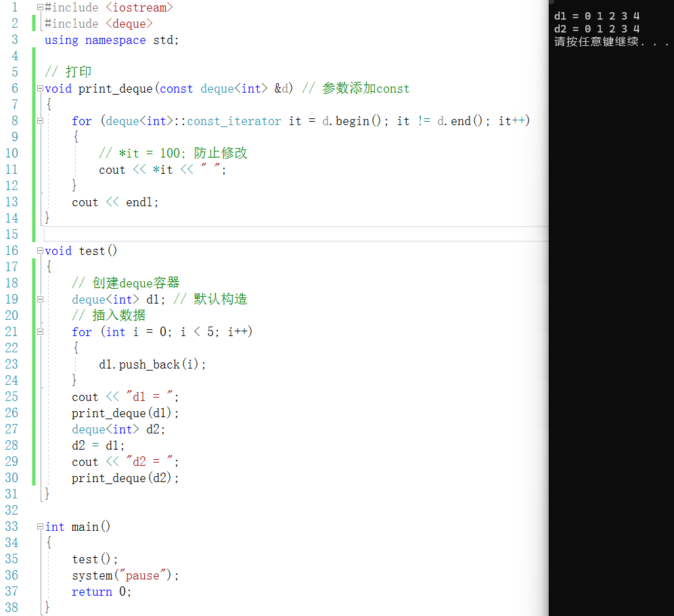Collapse the for loop fold at line 8

pos(40,121)
